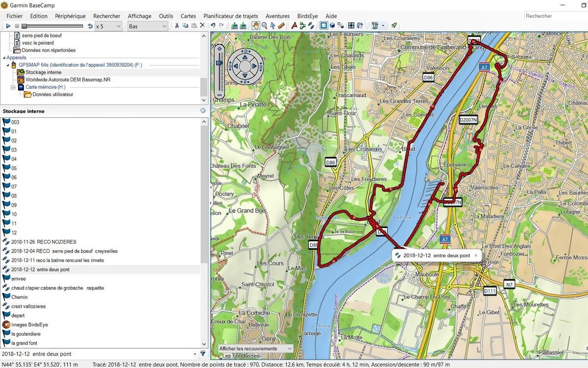Viewport: 588px width, 368px height.
Task: Click the Cut scissors icon
Action: [177, 26]
